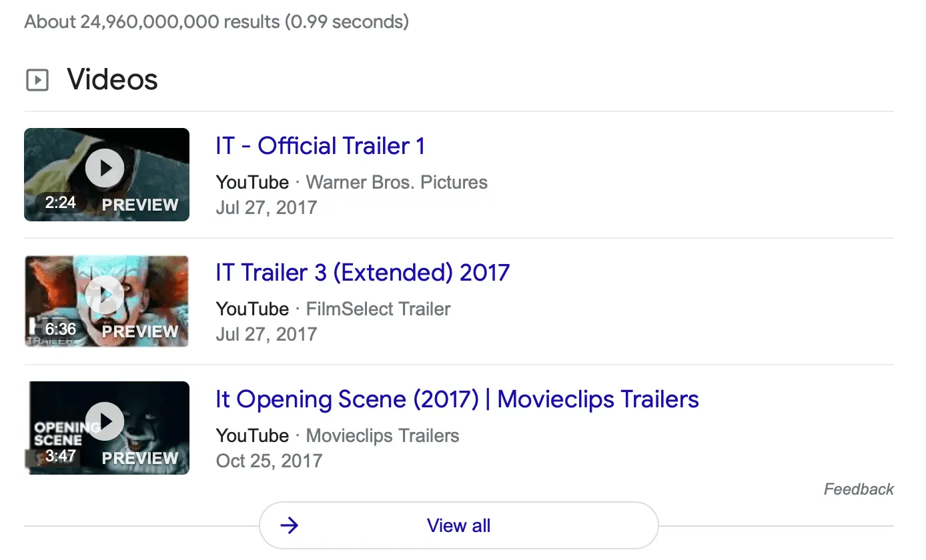Open the IT Trailer 3 (Extended) 2017 link

[362, 273]
